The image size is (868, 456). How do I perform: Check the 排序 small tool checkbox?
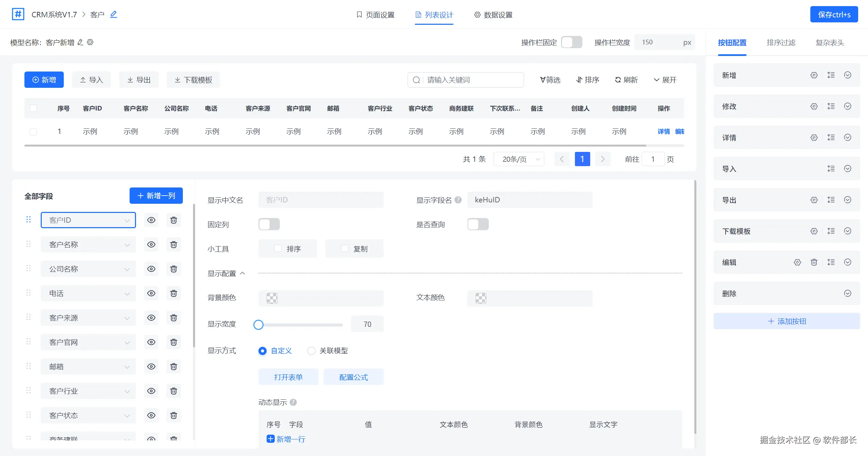[x=278, y=249]
